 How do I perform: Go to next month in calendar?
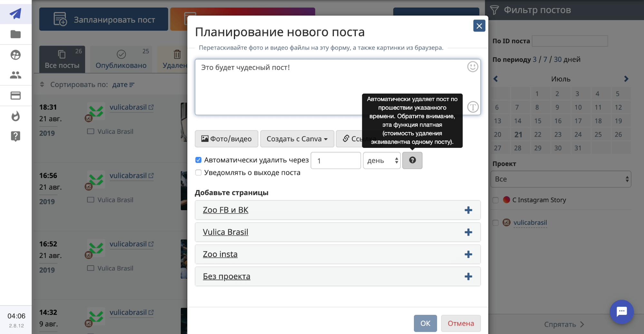(626, 79)
